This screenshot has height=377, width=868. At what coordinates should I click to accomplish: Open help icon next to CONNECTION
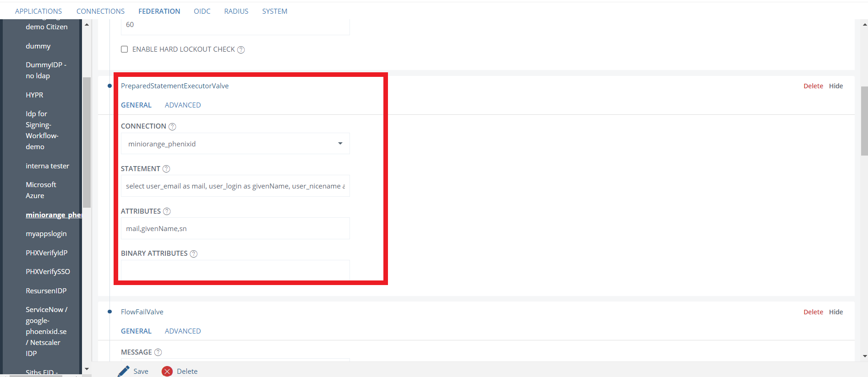pyautogui.click(x=172, y=127)
